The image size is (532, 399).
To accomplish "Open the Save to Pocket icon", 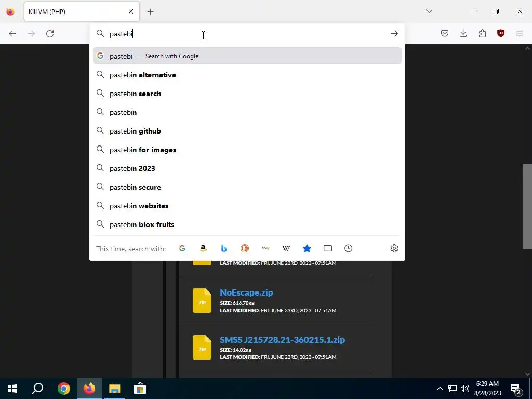I will pyautogui.click(x=445, y=33).
